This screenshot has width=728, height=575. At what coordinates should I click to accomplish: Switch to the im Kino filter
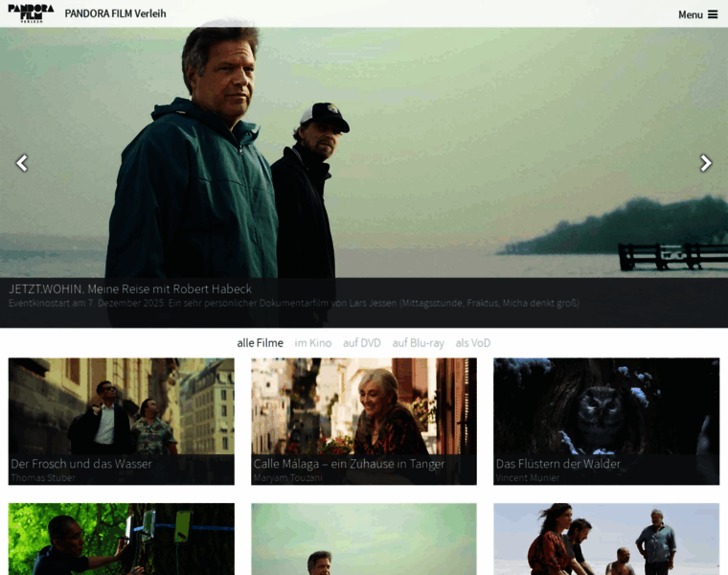coord(312,343)
